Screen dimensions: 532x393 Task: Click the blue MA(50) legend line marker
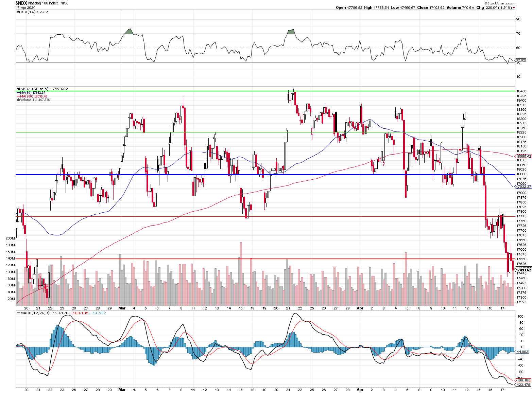tap(18, 93)
